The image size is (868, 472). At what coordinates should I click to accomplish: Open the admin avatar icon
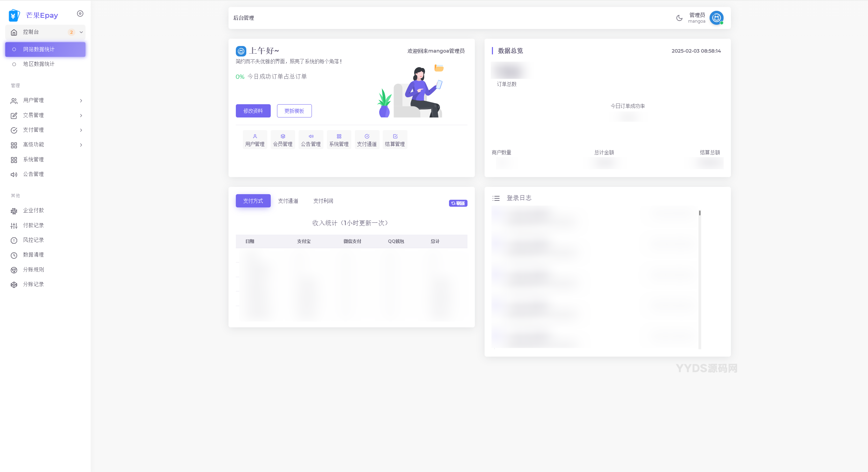tap(716, 18)
